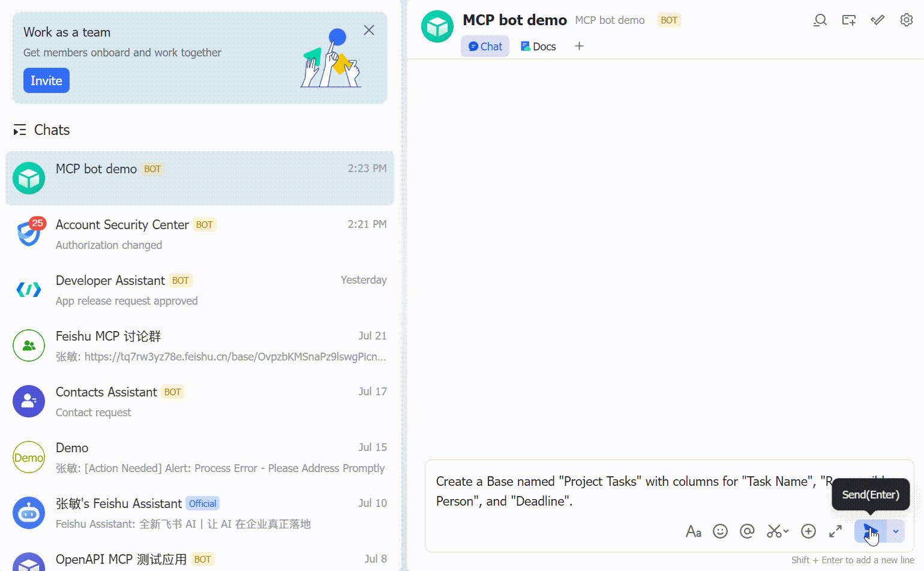Open Account Security Center chat
Image resolution: width=924 pixels, height=571 pixels.
(x=200, y=234)
